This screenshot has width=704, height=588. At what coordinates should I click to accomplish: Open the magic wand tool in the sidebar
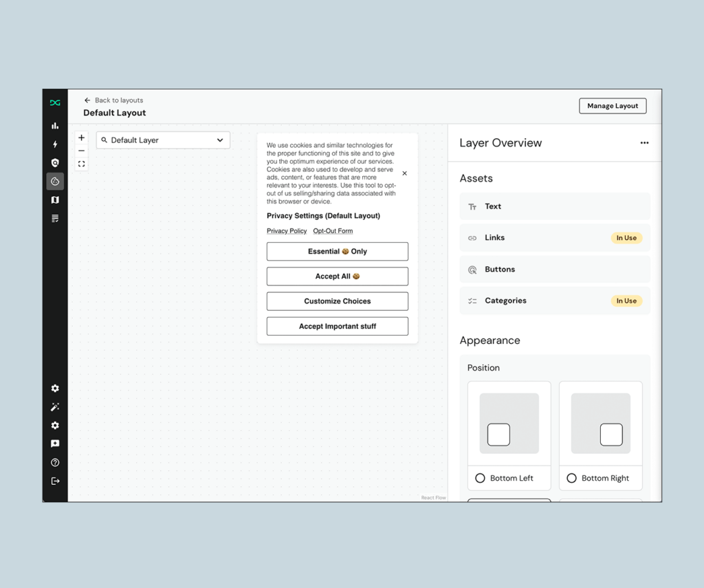(55, 406)
